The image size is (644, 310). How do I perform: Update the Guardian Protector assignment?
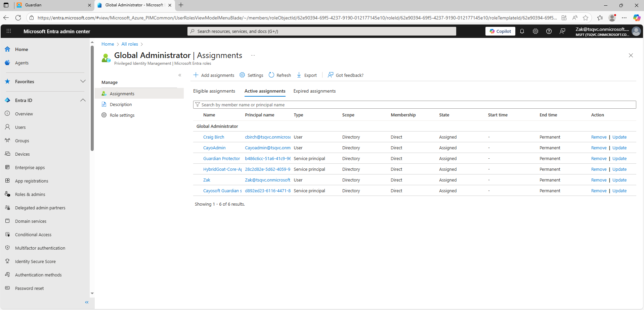tap(619, 159)
